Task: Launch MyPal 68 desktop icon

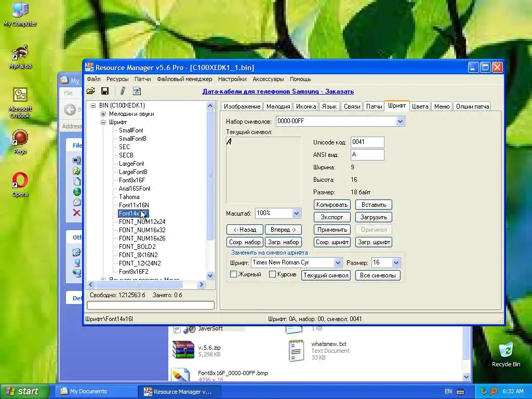Action: 20,57
